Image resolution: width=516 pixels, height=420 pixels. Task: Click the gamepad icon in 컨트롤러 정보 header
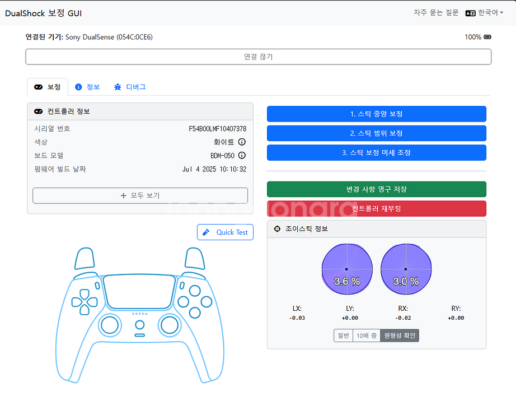click(39, 111)
